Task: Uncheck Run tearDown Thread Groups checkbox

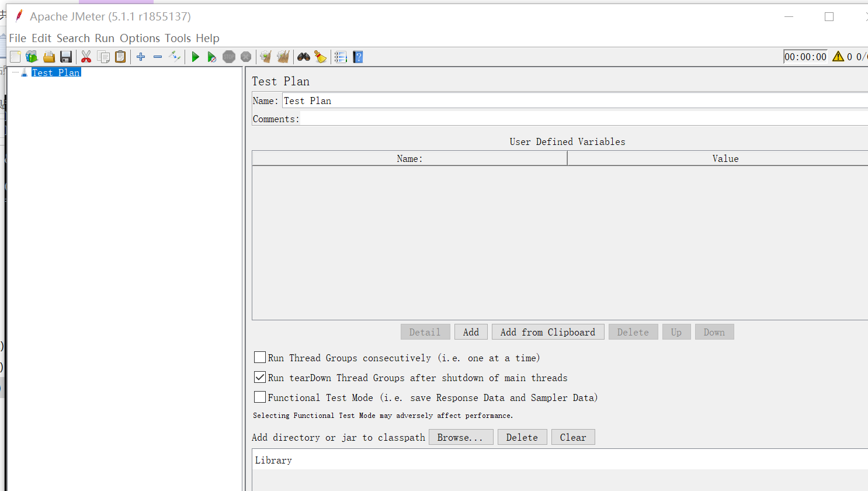Action: (260, 377)
